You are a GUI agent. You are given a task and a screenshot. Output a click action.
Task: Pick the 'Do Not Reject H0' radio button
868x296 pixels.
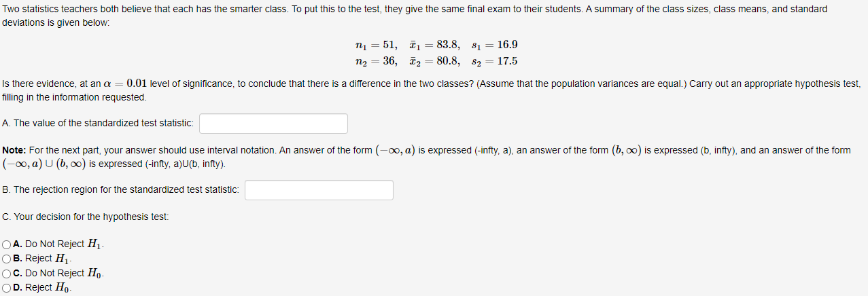[7, 274]
